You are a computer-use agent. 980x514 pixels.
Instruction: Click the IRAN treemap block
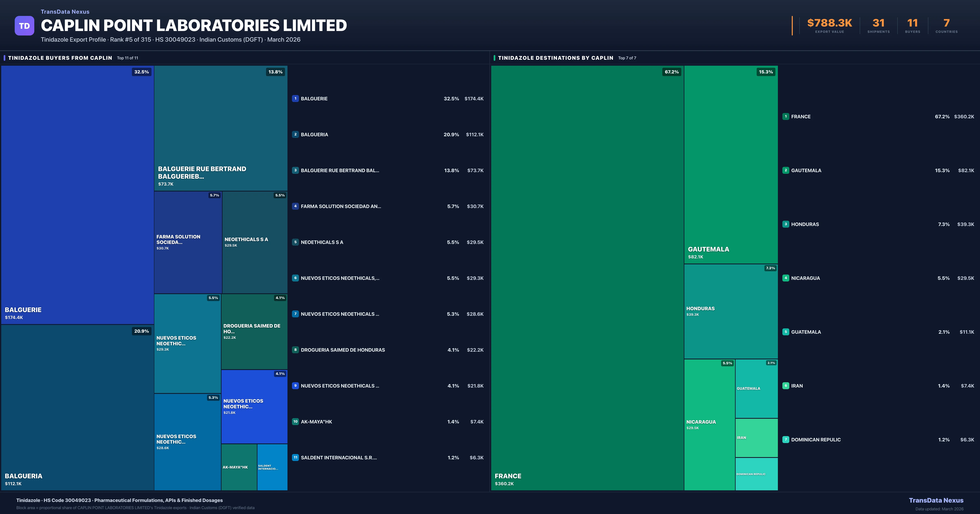(756, 438)
